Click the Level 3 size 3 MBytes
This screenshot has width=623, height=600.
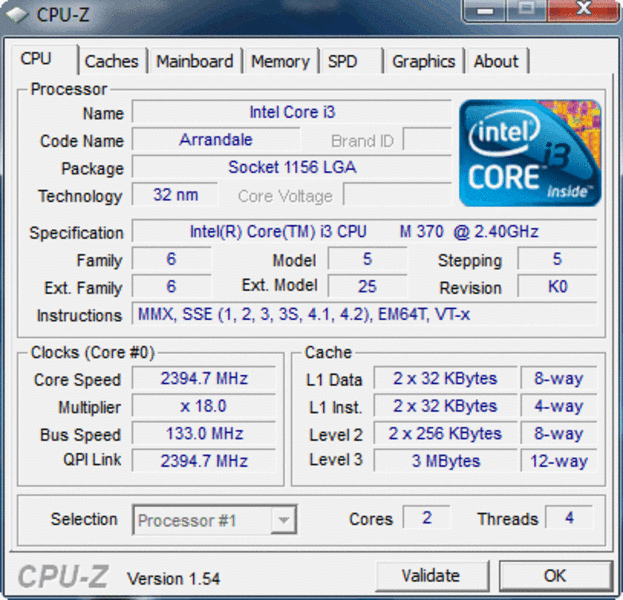pyautogui.click(x=445, y=461)
